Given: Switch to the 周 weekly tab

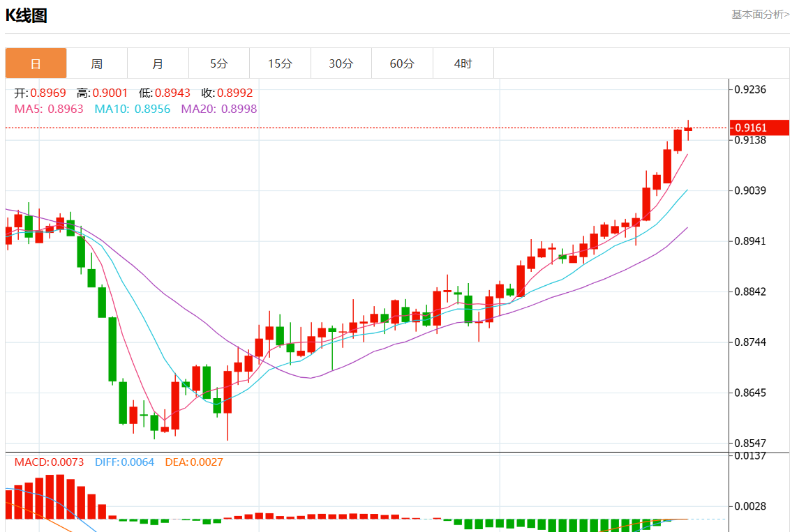Looking at the screenshot, I should point(96,63).
